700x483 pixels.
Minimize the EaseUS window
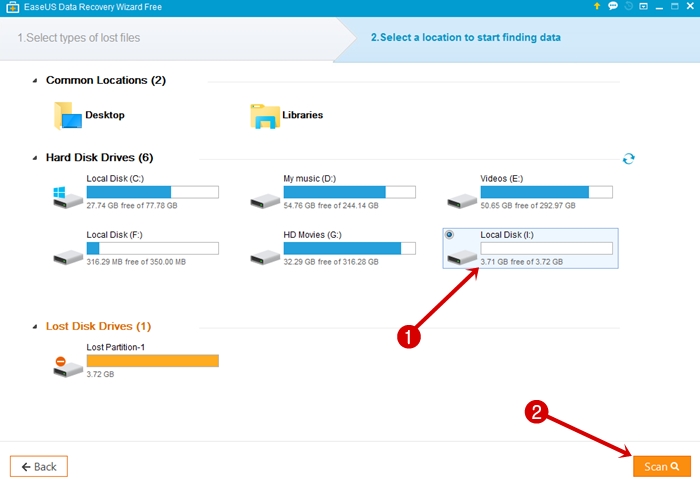coord(659,7)
